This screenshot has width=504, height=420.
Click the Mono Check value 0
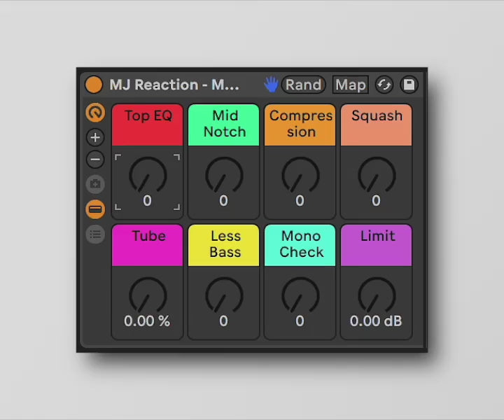click(x=300, y=321)
